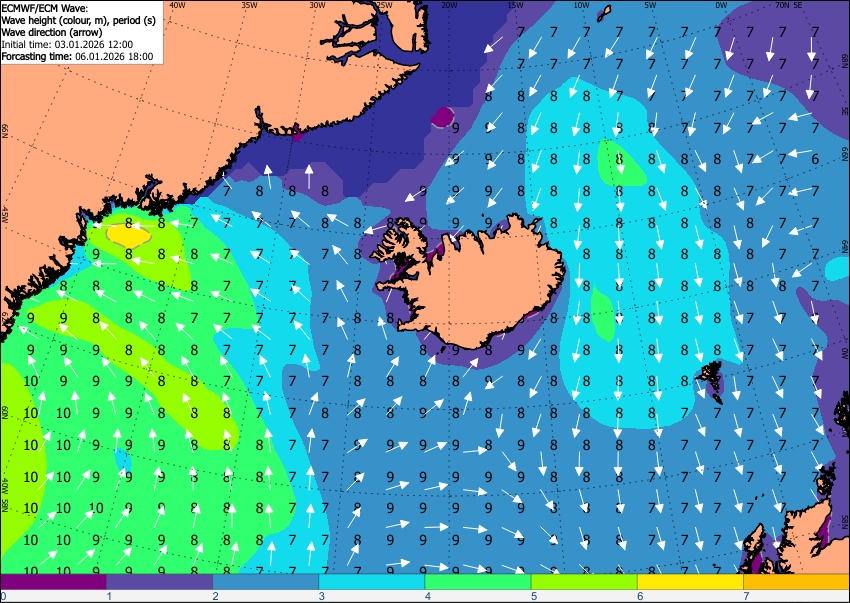Click the '60N' latitude label on left edge
Image resolution: width=850 pixels, height=603 pixels.
[4, 412]
